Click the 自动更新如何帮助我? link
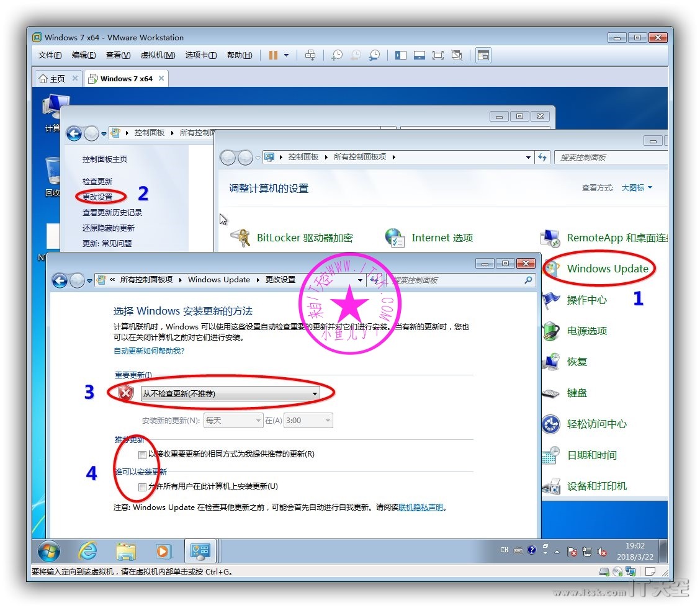This screenshot has width=700, height=608. tap(149, 351)
